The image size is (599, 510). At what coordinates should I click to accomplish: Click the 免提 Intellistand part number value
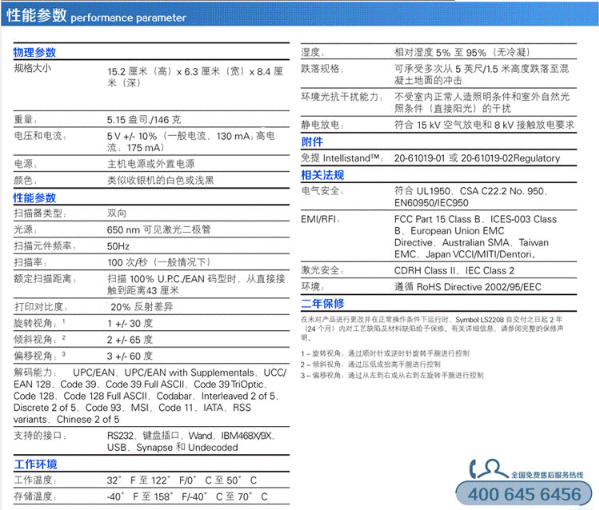(x=477, y=158)
